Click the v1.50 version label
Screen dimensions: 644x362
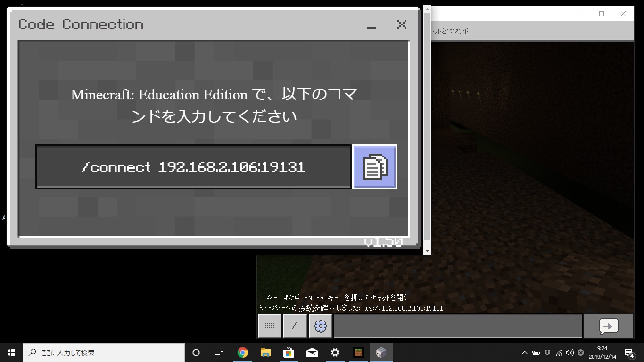click(383, 242)
